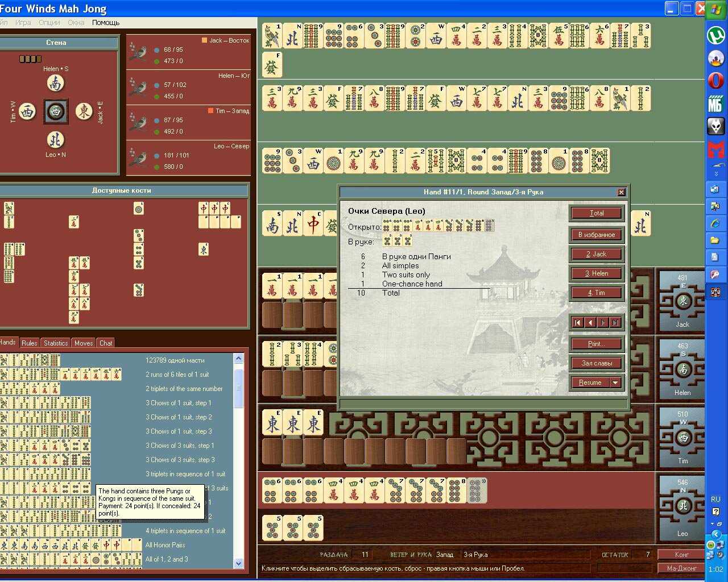
Task: Select the 8-circles tile in Leo's concealed hand
Action: (x=457, y=490)
